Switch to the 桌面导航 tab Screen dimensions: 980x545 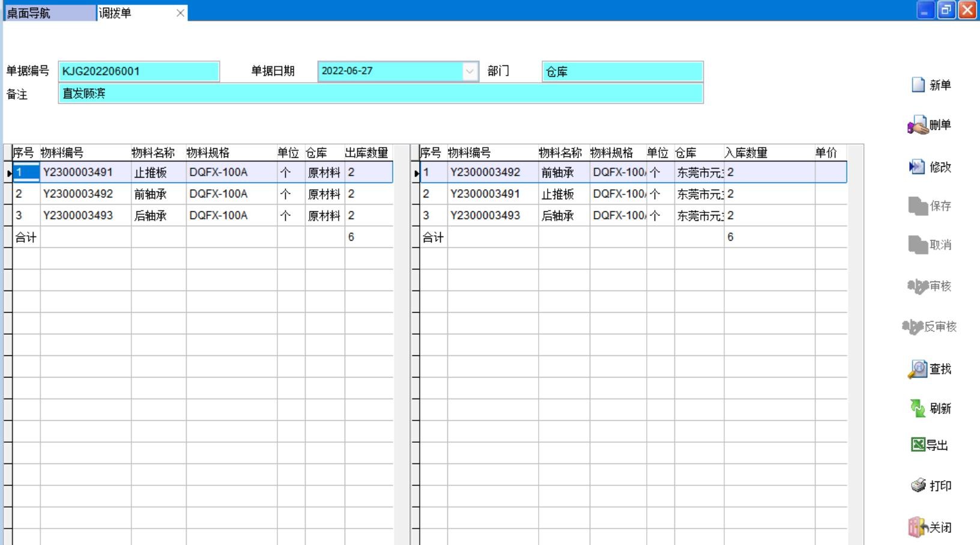[49, 13]
